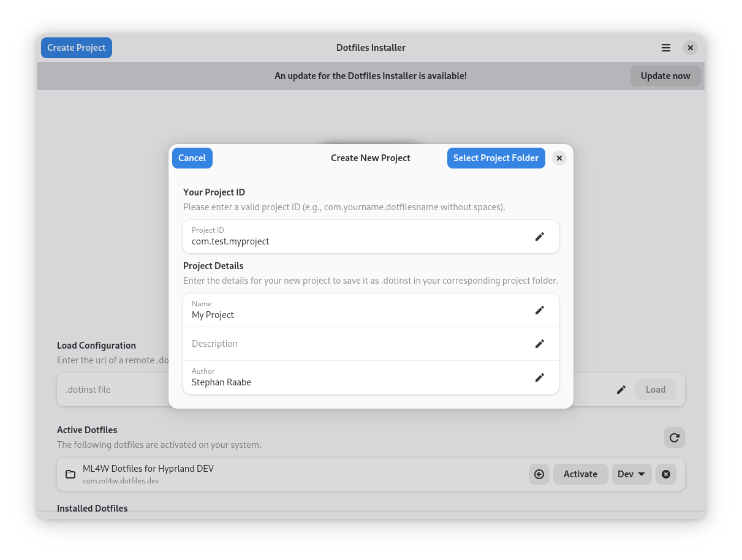Click the back arrow icon beside Activate
This screenshot has width=742, height=560.
[539, 474]
